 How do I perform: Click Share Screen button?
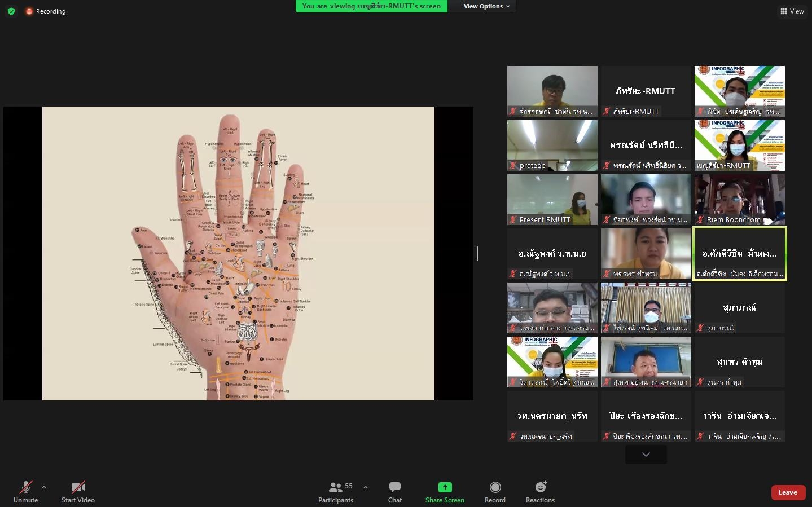[x=445, y=492]
